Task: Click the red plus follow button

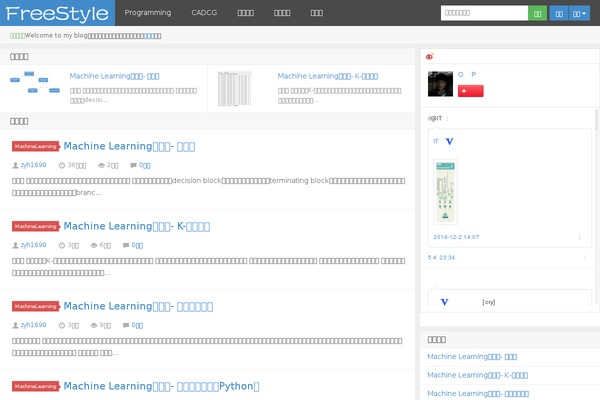Action: (471, 91)
